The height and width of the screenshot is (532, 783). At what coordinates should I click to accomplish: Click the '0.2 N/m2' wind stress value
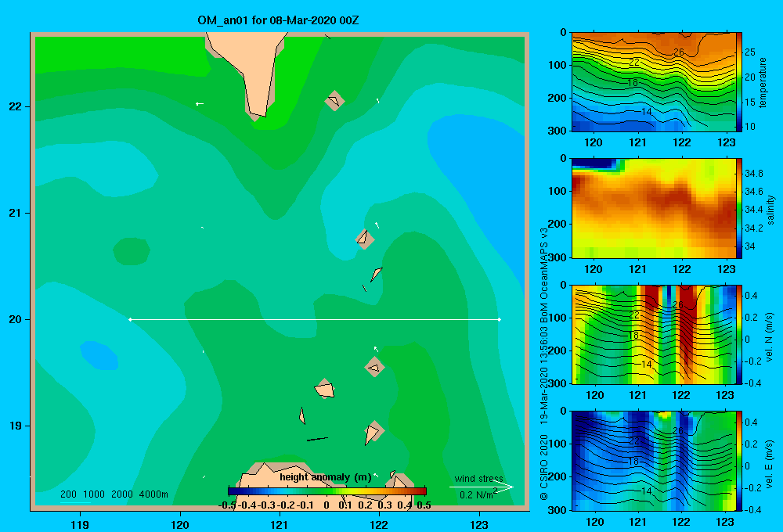(x=478, y=494)
